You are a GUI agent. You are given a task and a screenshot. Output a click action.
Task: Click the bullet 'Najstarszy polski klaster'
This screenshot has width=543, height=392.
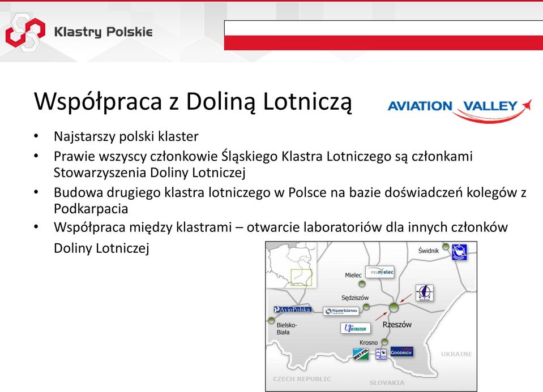pos(126,136)
